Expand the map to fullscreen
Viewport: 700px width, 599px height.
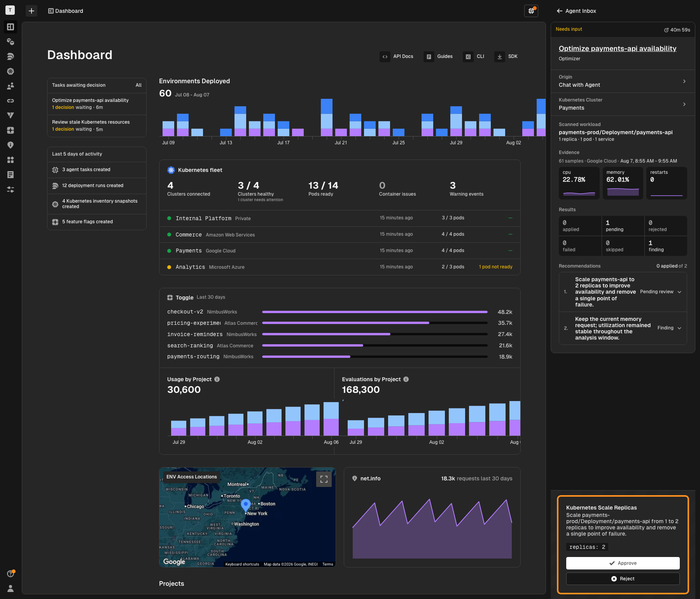pos(324,479)
